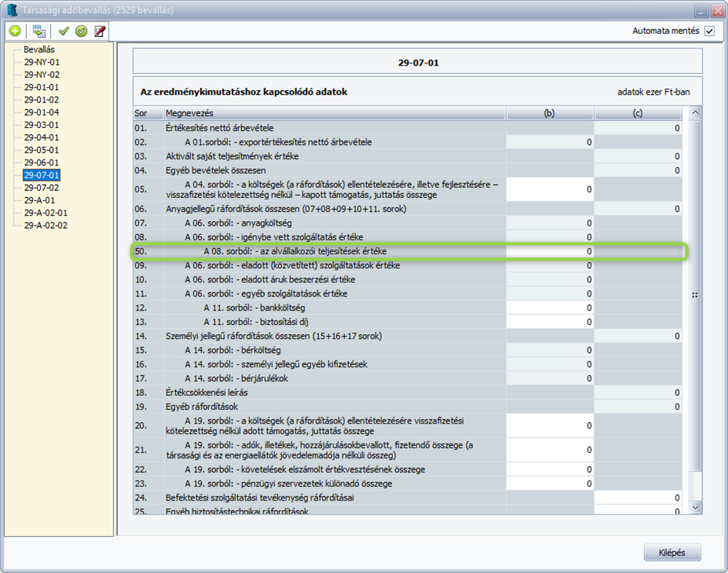Click row 21 adók, illetékek value field
The image size is (728, 573).
(x=550, y=450)
